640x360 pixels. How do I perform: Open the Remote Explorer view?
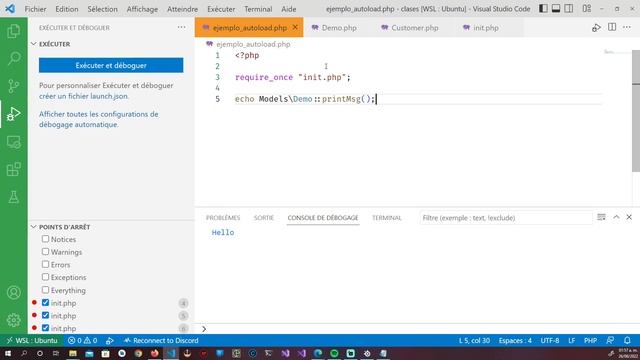click(13, 142)
